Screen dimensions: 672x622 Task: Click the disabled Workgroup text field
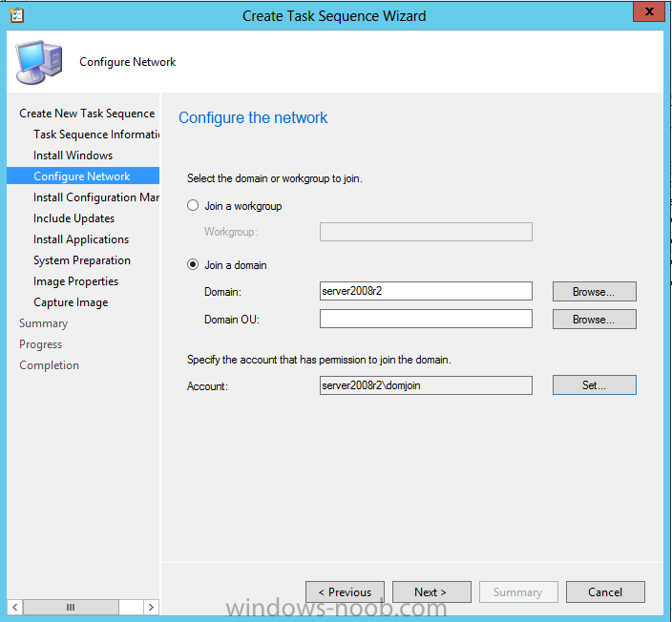coord(426,232)
